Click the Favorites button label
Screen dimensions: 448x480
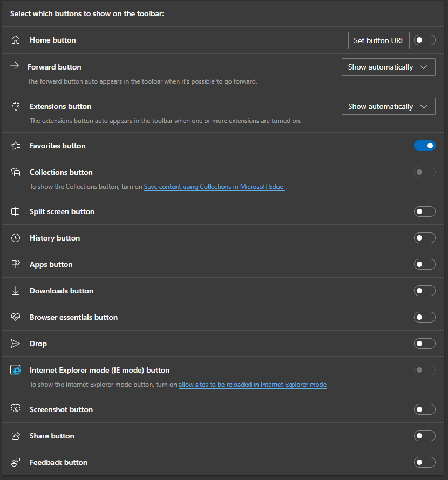[x=58, y=146]
